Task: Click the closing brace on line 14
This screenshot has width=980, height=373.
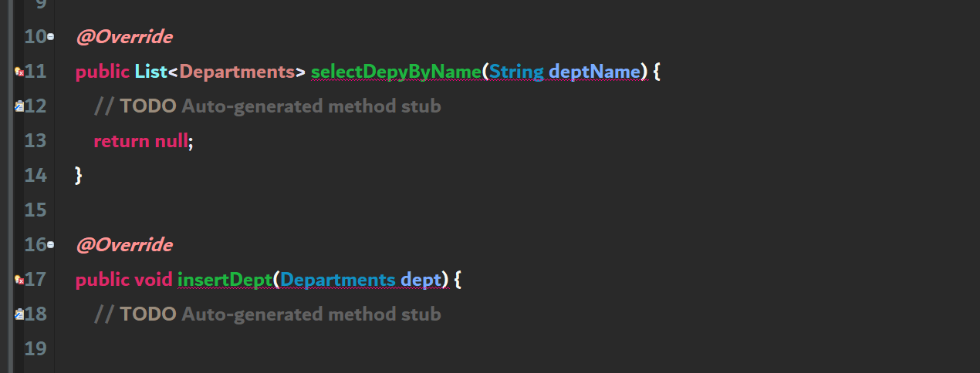Action: 79,175
